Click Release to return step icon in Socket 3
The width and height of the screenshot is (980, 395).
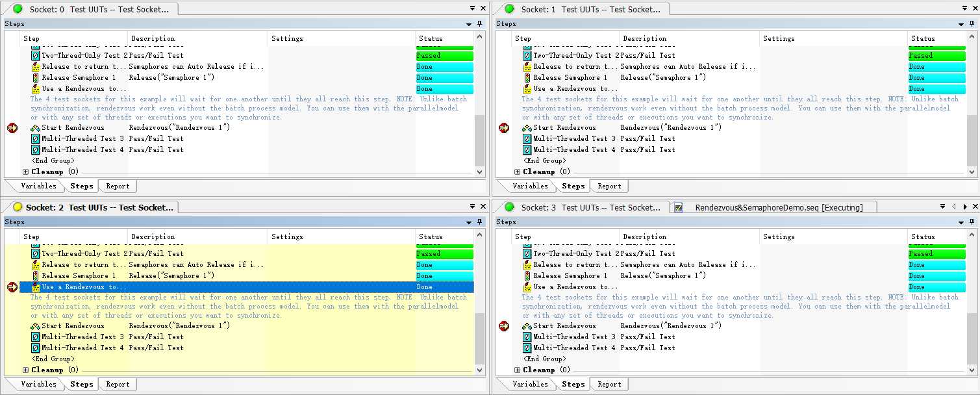(527, 265)
